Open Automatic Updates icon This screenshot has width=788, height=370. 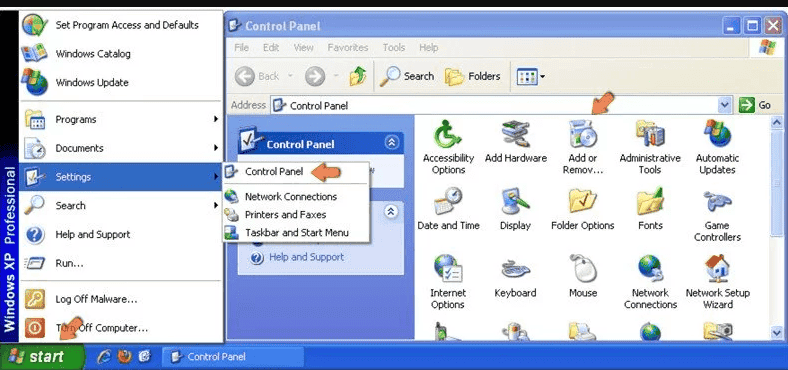point(717,147)
